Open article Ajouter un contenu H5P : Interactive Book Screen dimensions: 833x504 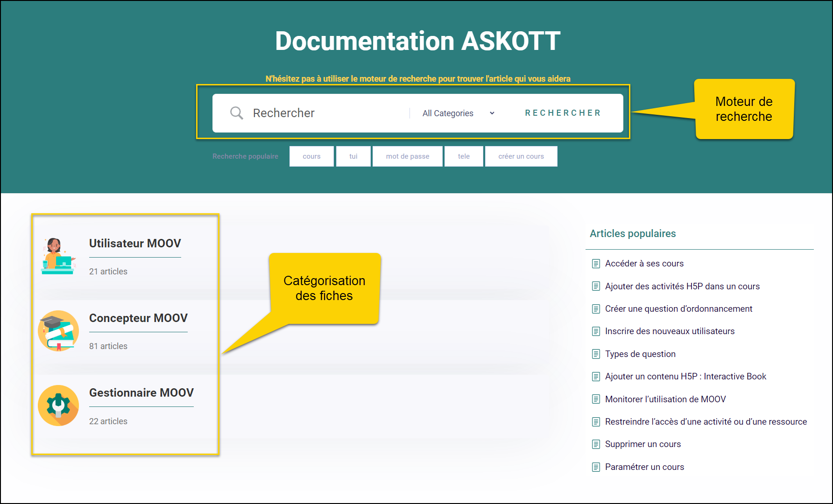point(685,377)
